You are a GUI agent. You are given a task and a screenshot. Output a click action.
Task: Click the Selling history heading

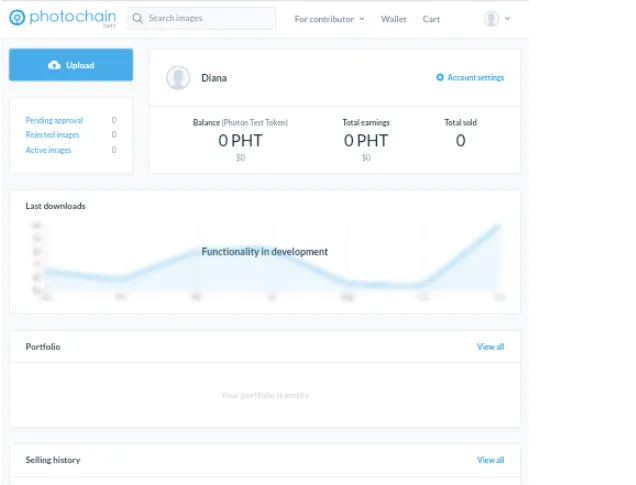coord(53,460)
